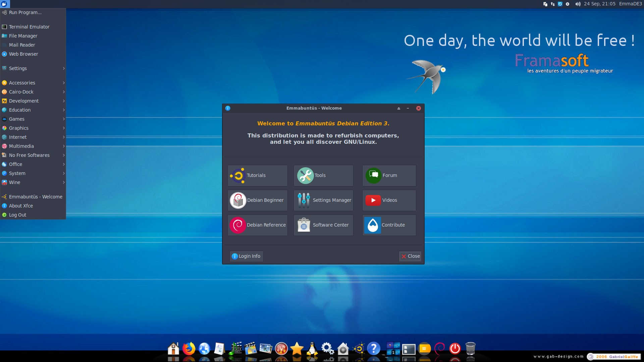Launch the document writer icon in dock
The height and width of the screenshot is (362, 644).
219,349
